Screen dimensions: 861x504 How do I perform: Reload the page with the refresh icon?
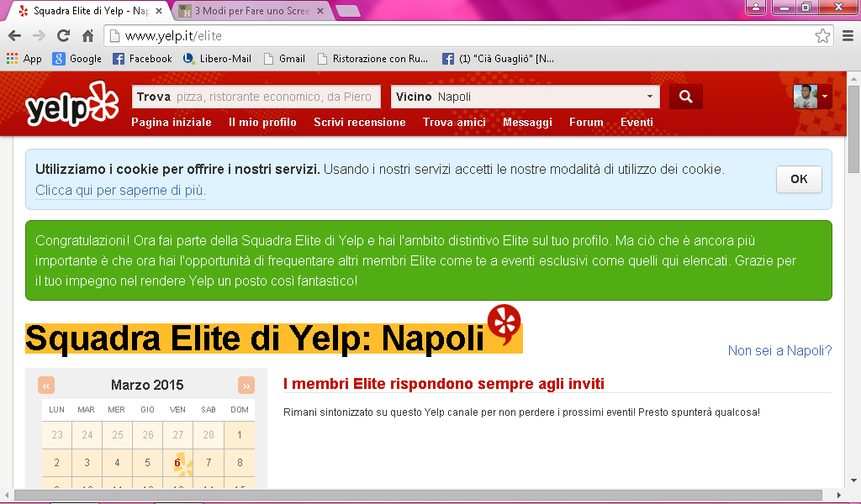(x=64, y=36)
